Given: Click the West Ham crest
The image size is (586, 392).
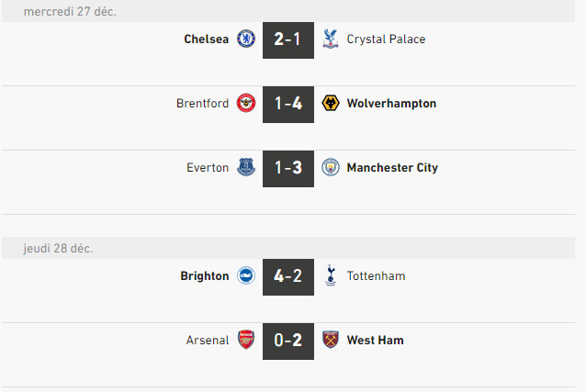Looking at the screenshot, I should click(330, 341).
